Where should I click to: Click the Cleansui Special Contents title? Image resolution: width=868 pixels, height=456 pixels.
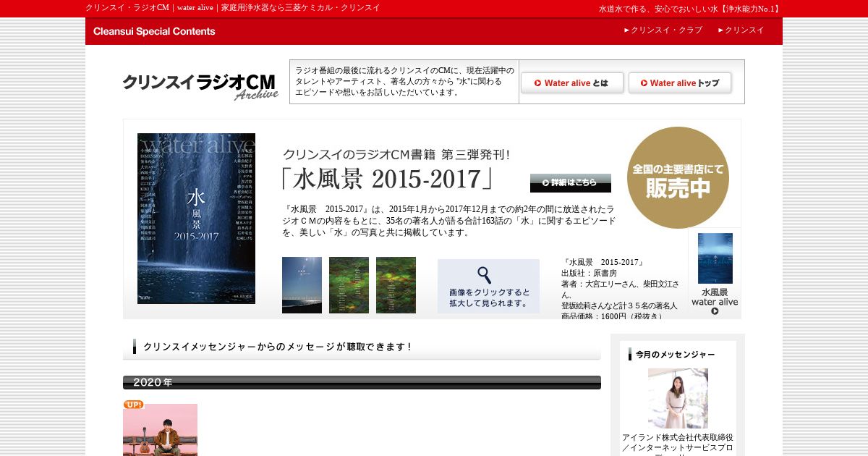pos(154,31)
